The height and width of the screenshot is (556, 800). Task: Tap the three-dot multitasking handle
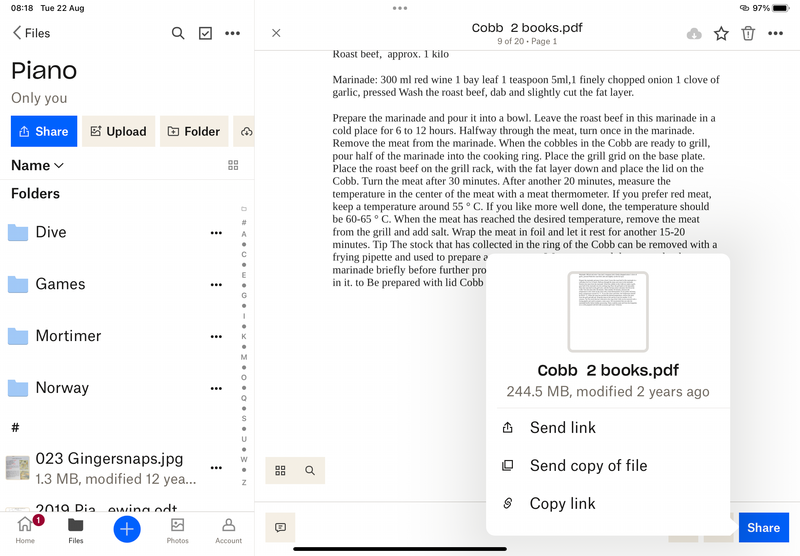click(x=400, y=8)
